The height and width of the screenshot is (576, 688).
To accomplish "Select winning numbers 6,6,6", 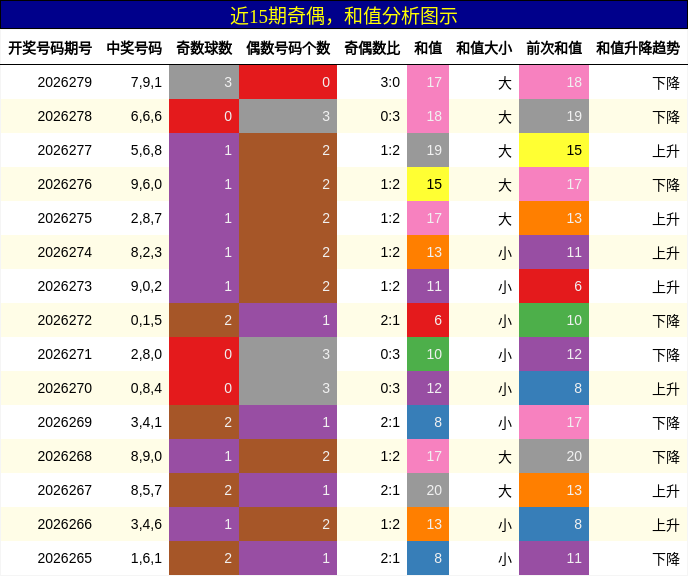I will click(x=146, y=116).
